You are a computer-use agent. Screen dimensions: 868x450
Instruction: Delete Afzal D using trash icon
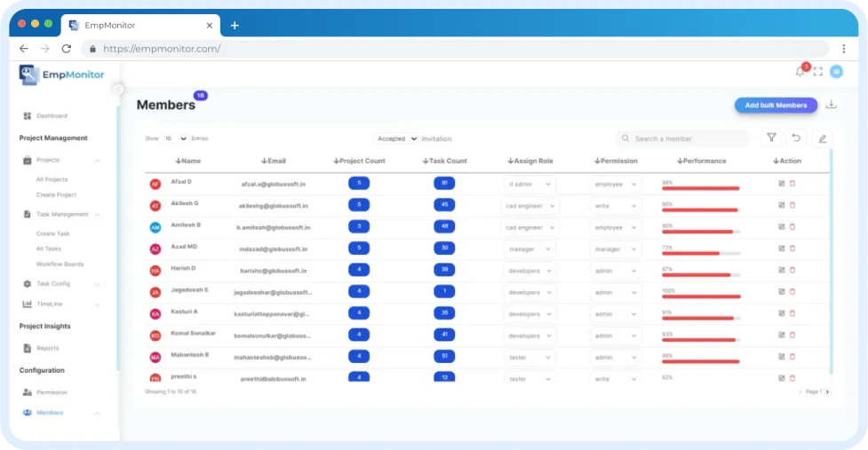(x=792, y=184)
